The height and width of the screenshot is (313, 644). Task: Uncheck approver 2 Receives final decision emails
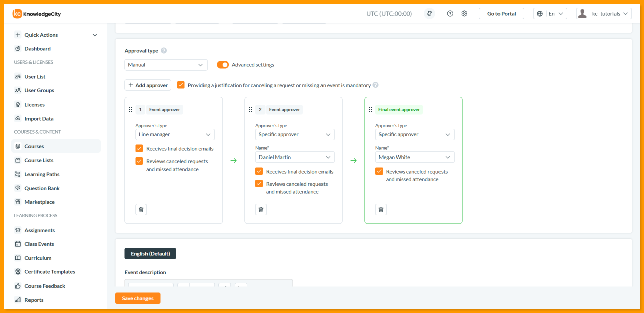[259, 171]
